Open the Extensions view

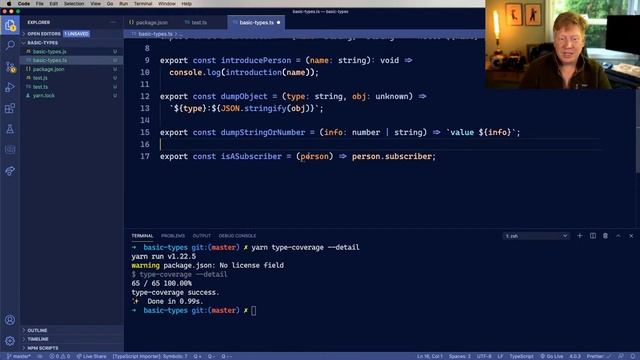[10, 108]
